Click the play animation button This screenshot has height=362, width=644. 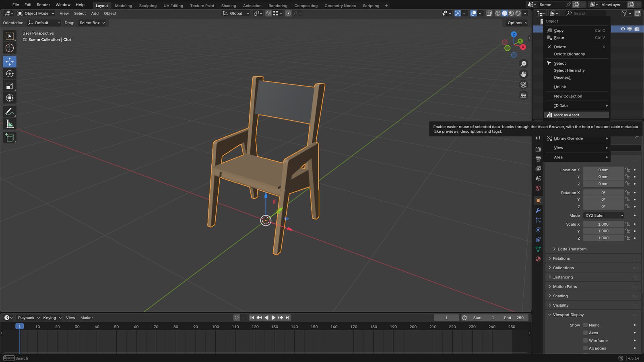click(273, 318)
